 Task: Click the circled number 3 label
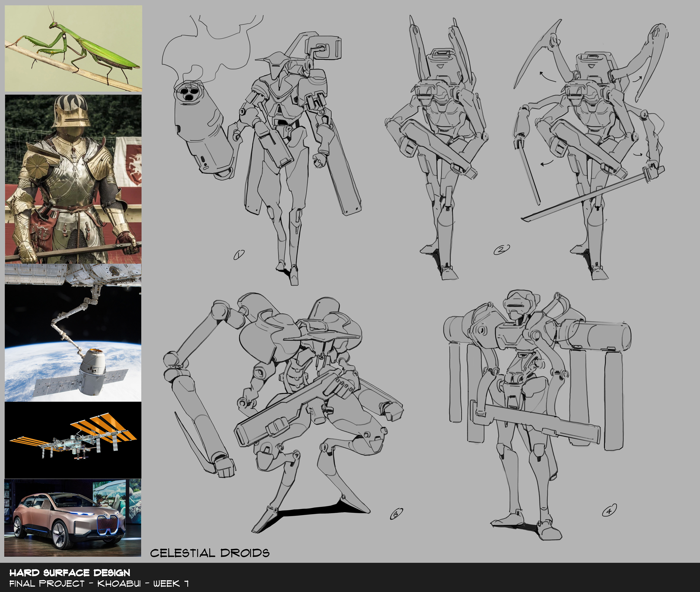pos(396,514)
